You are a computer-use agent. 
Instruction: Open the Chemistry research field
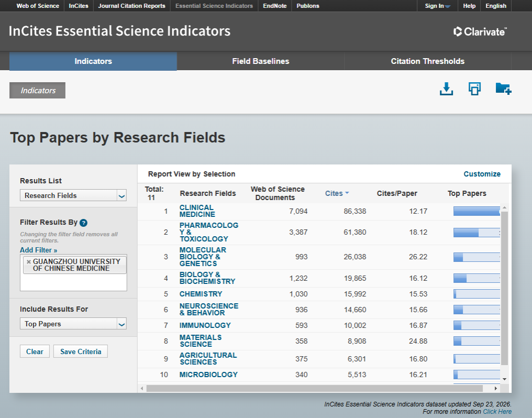point(201,294)
